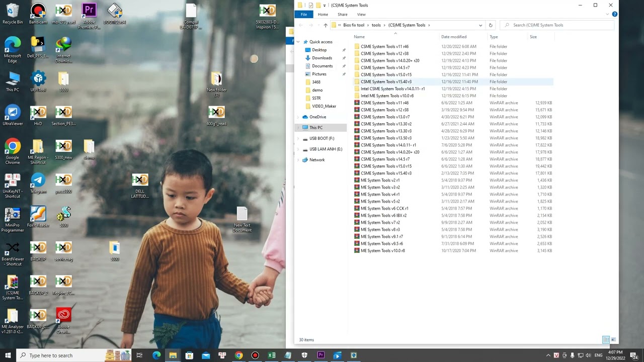Screen dimensions: 644x362
Task: Open the Share ribbon tab
Action: click(x=343, y=15)
